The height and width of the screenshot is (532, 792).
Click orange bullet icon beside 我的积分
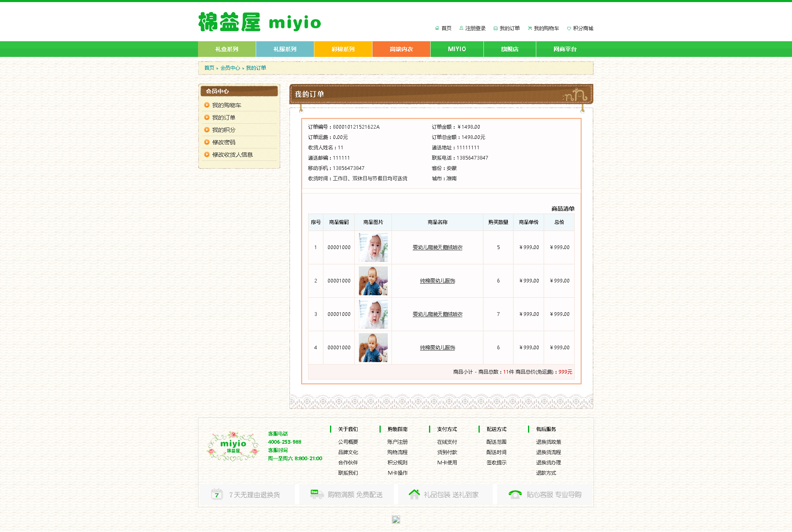tap(207, 130)
